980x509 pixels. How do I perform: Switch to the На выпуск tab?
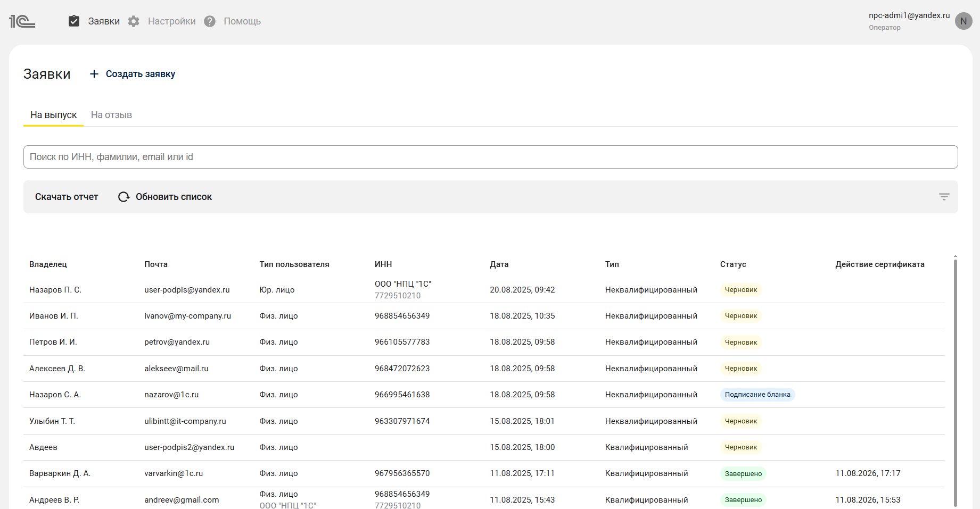click(x=53, y=115)
